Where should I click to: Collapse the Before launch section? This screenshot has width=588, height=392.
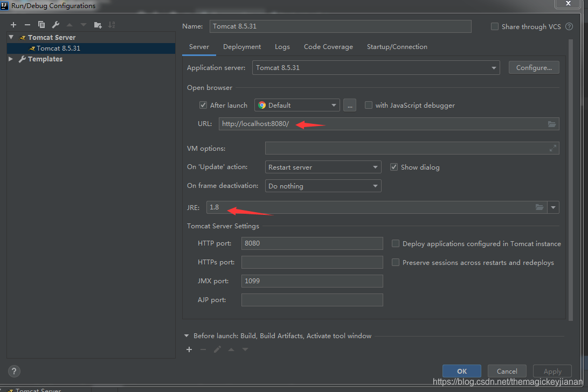tap(186, 336)
